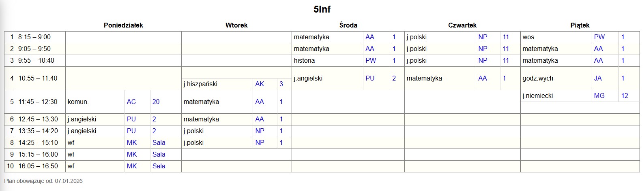Open AA teacher link for Thursday matematyka
Viewport: 644px width, 191px height.
coord(482,78)
